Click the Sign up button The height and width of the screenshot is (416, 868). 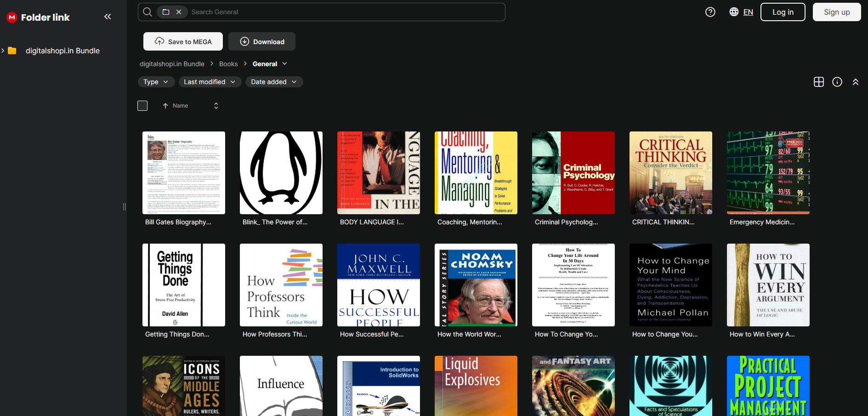click(x=837, y=12)
